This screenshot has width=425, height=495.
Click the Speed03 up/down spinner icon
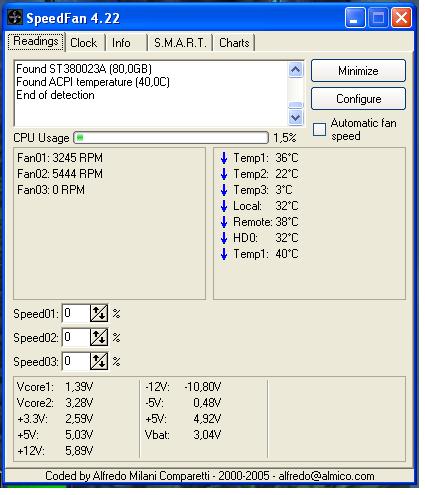coord(99,361)
